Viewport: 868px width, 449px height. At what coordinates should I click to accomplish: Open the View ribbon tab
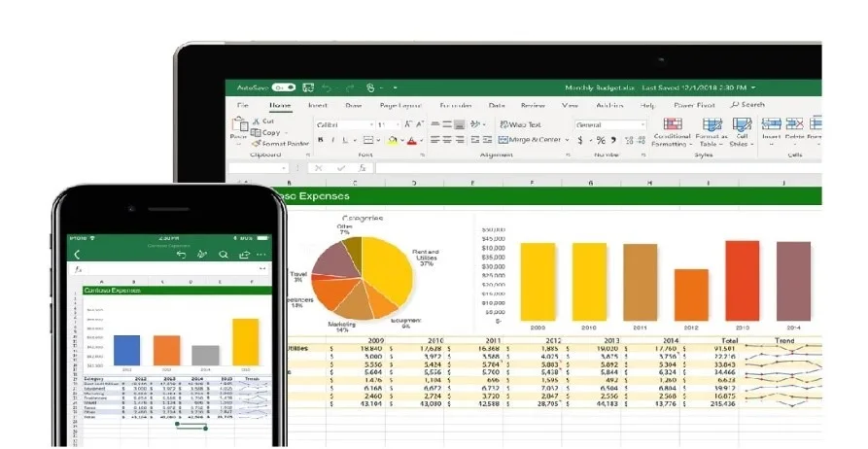click(571, 105)
